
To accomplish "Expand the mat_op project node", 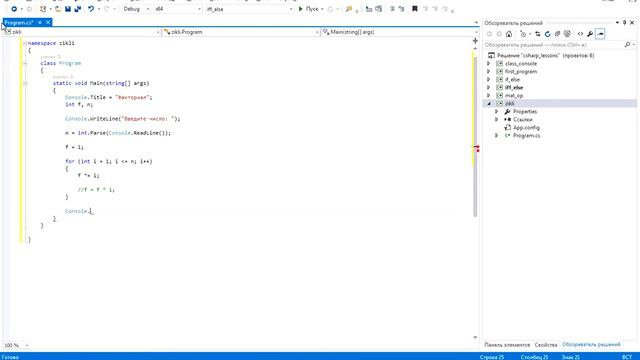I will [x=489, y=96].
